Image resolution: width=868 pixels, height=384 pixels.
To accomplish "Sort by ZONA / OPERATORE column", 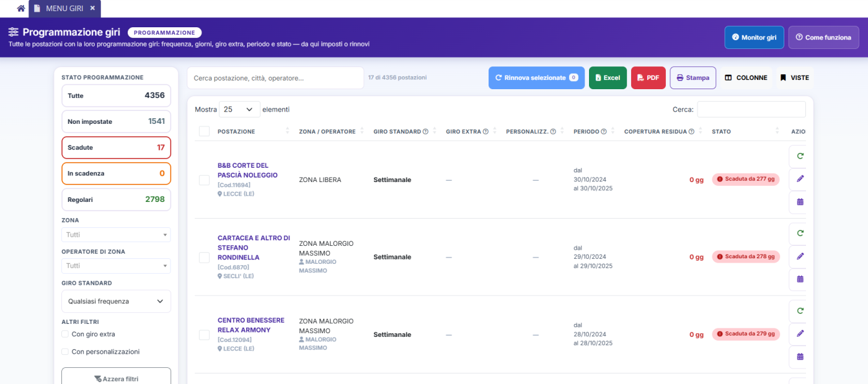I will [327, 131].
